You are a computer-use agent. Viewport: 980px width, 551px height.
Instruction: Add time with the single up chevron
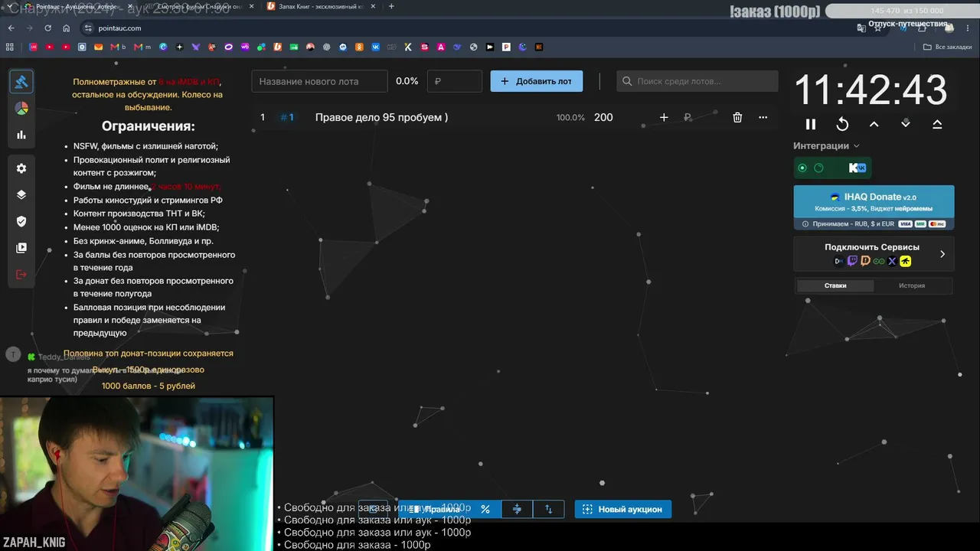(874, 124)
